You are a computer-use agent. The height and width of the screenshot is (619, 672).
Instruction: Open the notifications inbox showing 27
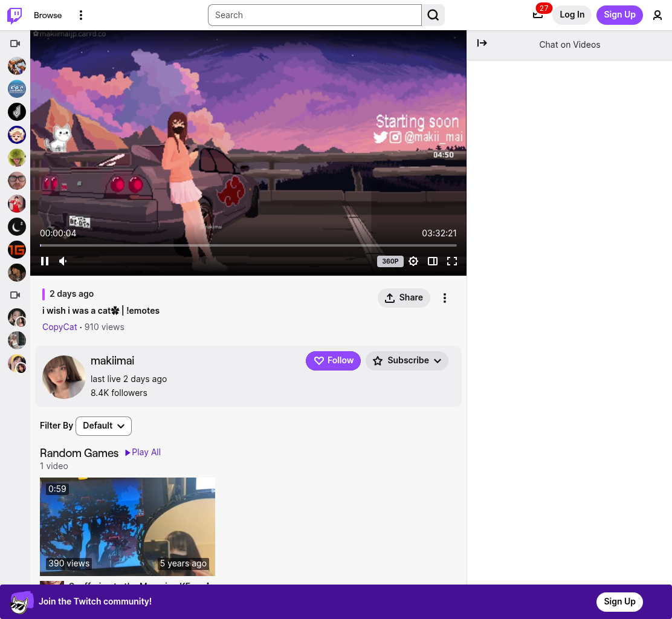click(x=537, y=15)
